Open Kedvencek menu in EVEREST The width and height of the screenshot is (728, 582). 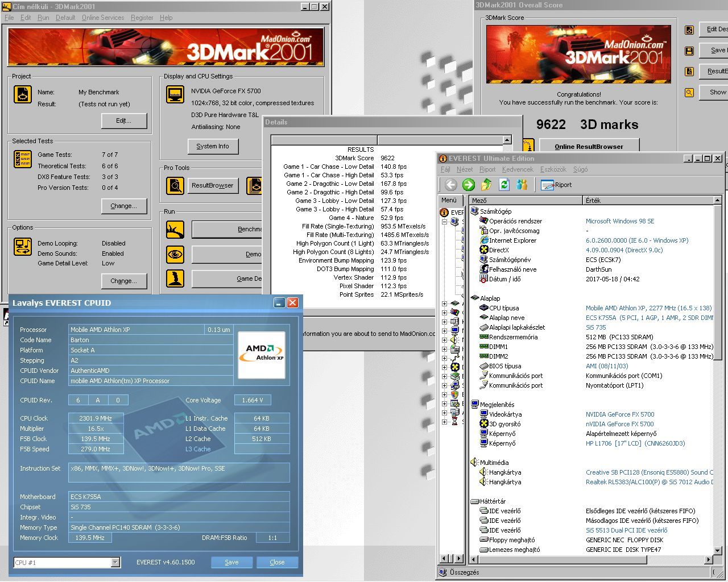click(518, 169)
